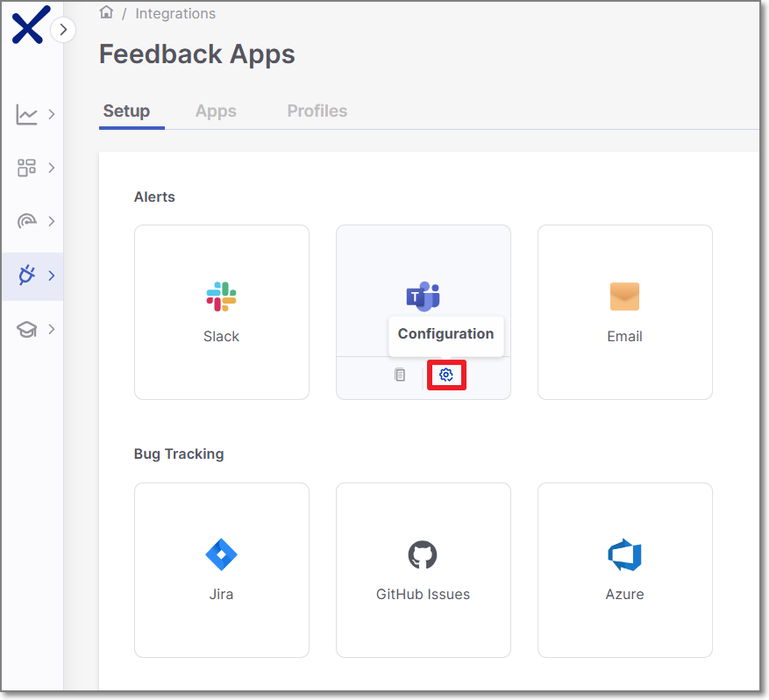Open the line chart analytics sidebar icon
The height and width of the screenshot is (700, 769).
point(26,114)
